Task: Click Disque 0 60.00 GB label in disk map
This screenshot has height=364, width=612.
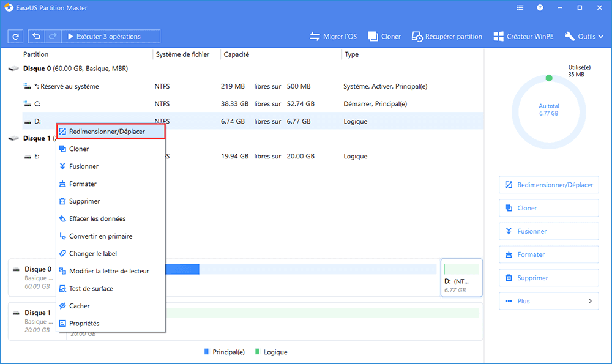Action: (x=37, y=277)
